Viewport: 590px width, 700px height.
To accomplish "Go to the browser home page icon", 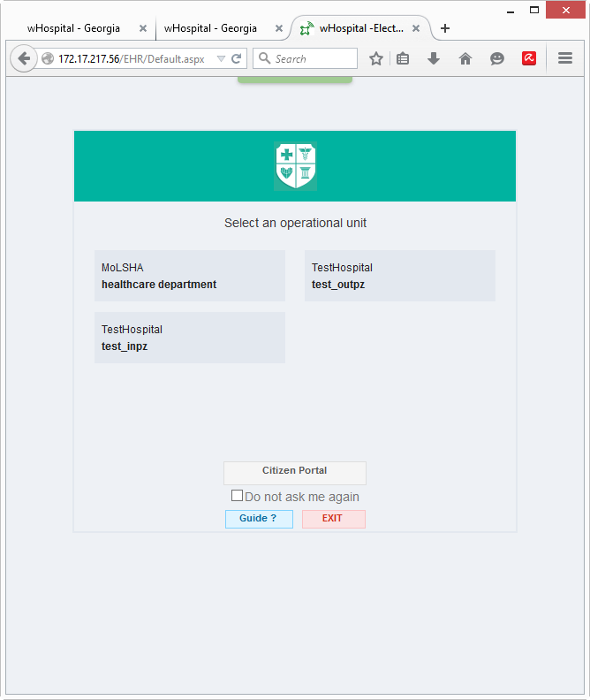I will [465, 58].
